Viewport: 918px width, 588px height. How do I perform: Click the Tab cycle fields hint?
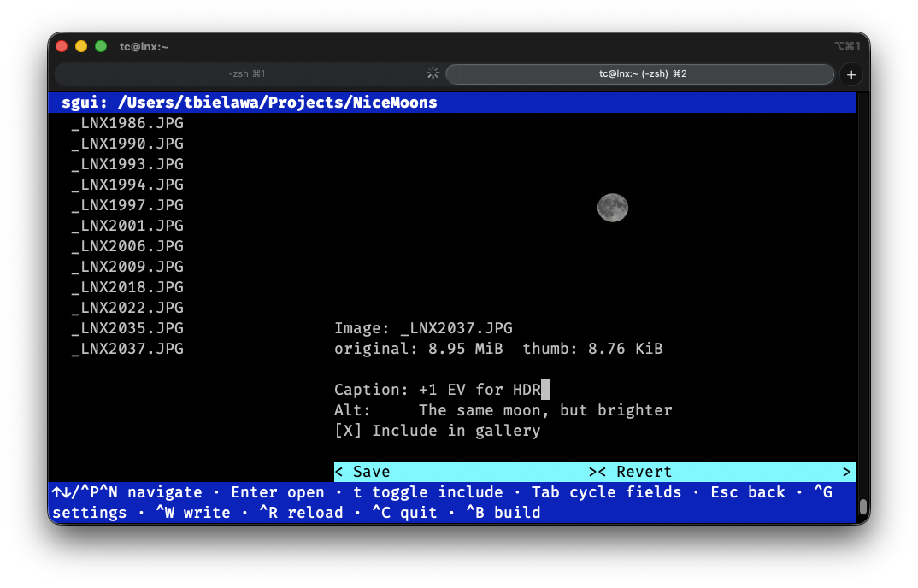(x=607, y=492)
